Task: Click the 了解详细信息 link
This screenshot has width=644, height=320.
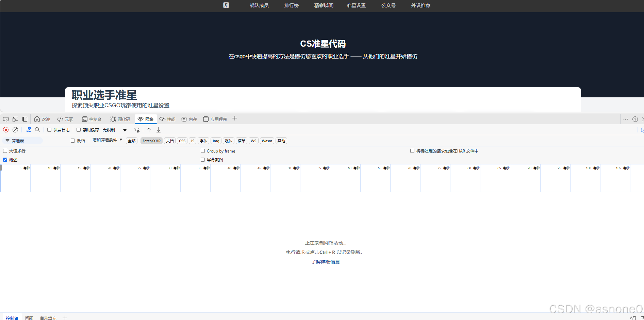Action: point(326,262)
